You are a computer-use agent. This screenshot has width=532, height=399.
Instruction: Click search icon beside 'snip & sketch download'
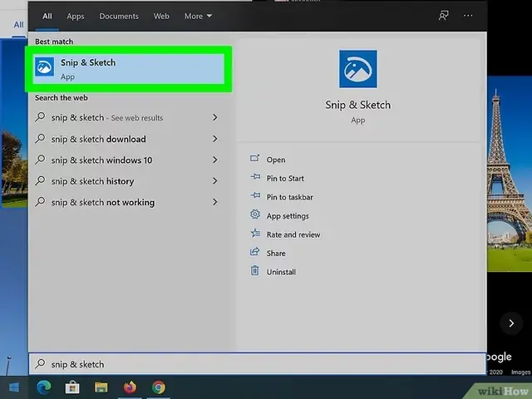tap(40, 139)
